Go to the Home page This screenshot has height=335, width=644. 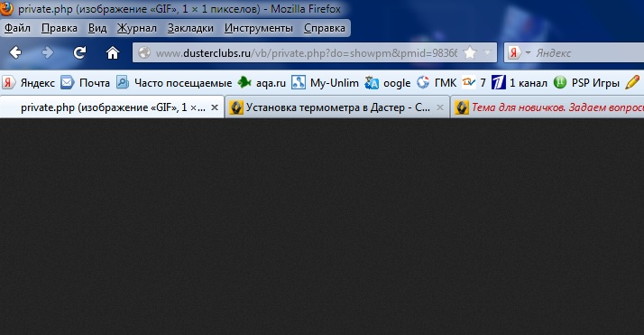[x=112, y=52]
